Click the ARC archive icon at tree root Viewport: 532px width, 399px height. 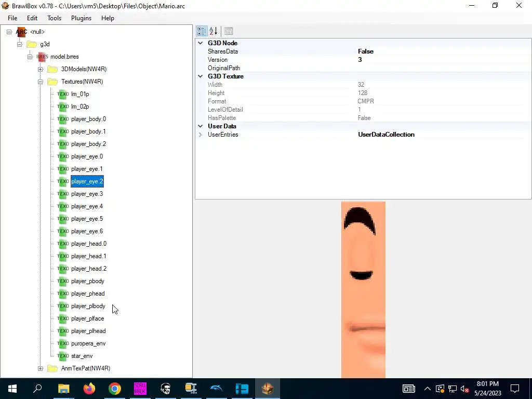point(21,32)
